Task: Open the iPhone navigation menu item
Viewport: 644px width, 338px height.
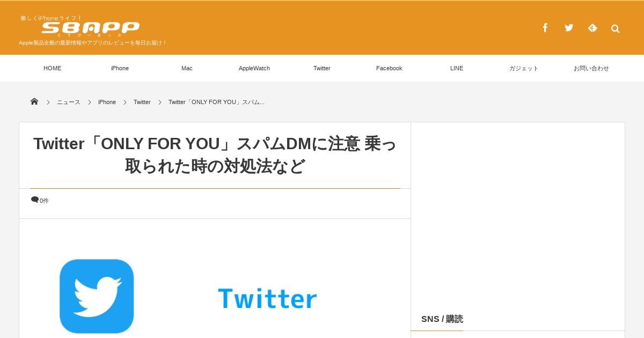Action: [120, 68]
